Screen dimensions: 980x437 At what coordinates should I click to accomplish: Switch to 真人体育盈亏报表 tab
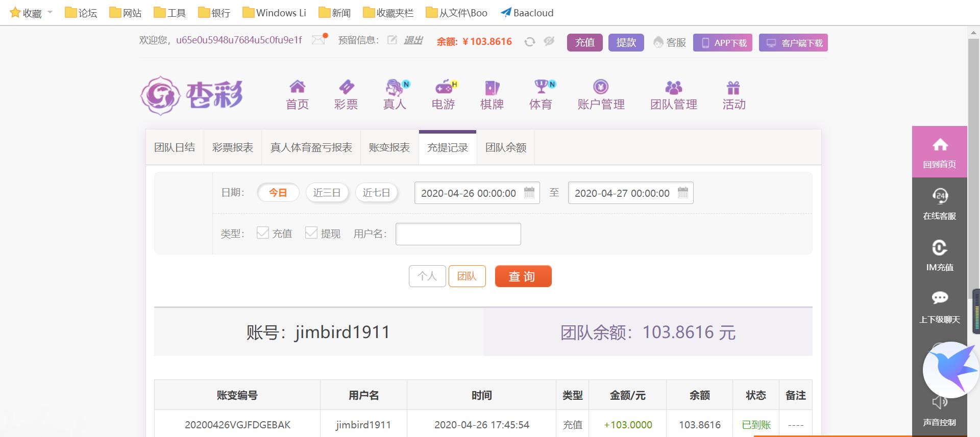[311, 147]
